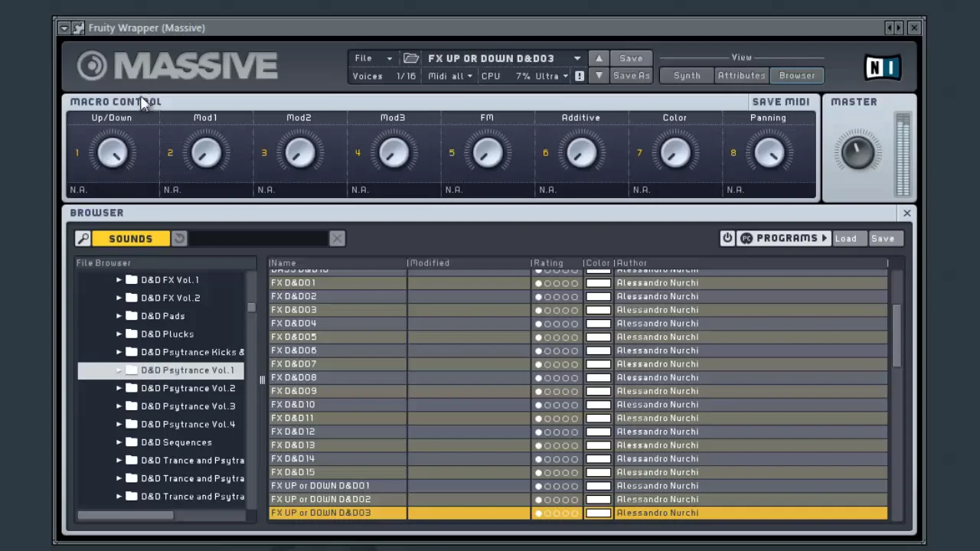Toggle the SOUNDS filter button

point(130,239)
